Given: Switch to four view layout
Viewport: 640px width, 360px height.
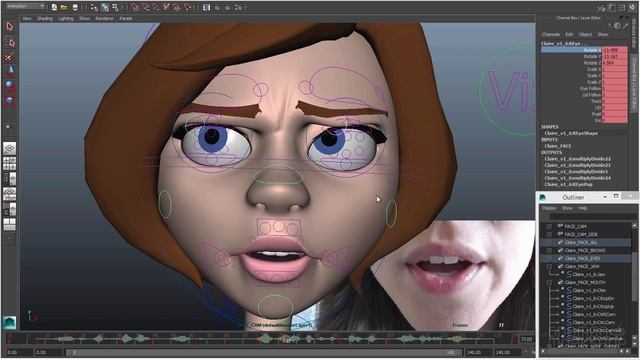Looking at the screenshot, I should [x=9, y=164].
